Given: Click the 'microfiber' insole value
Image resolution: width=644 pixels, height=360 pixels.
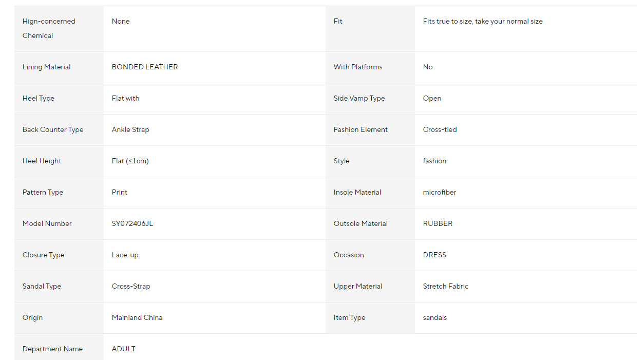Looking at the screenshot, I should coord(440,193).
